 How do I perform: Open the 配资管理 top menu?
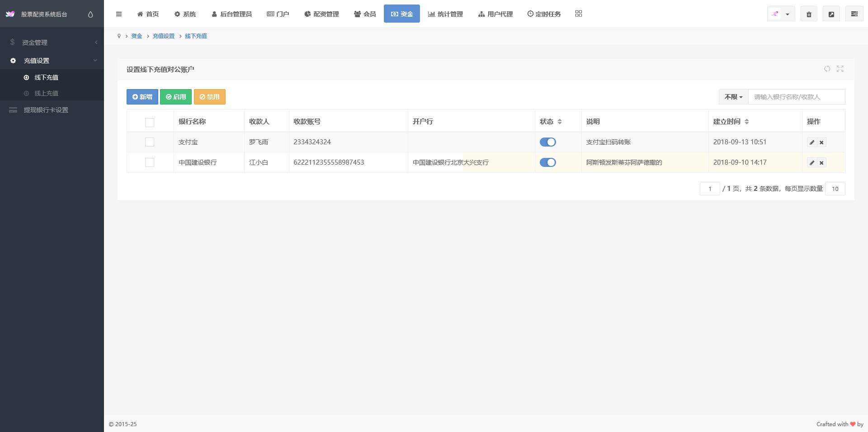click(321, 14)
